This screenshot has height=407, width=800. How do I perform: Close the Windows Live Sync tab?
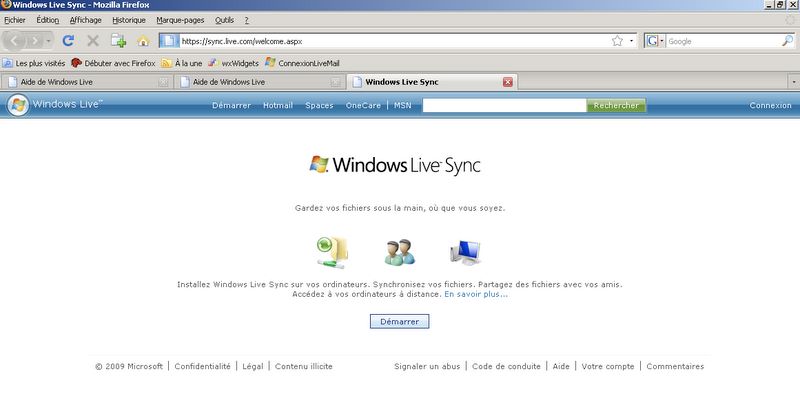point(508,82)
